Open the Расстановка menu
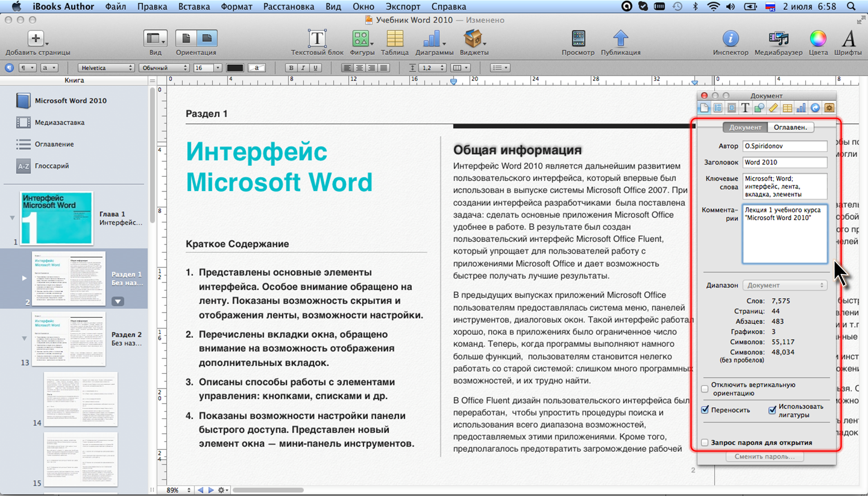The image size is (868, 496). [288, 6]
